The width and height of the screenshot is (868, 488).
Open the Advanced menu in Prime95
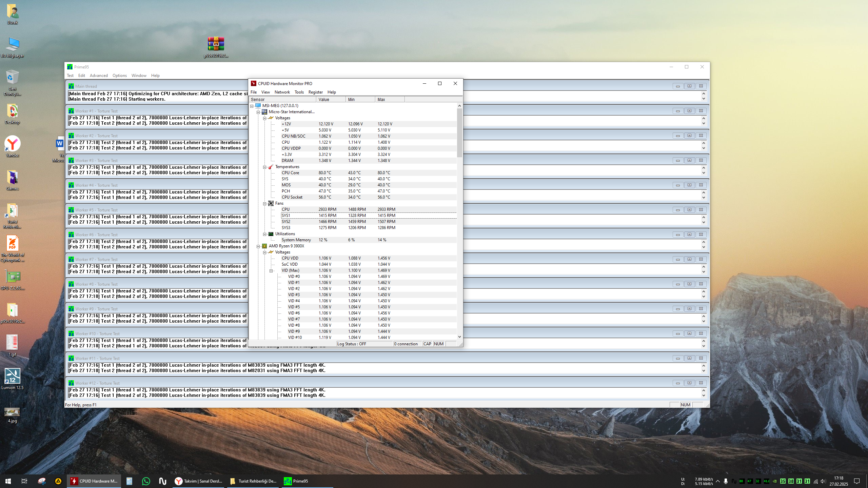[99, 76]
